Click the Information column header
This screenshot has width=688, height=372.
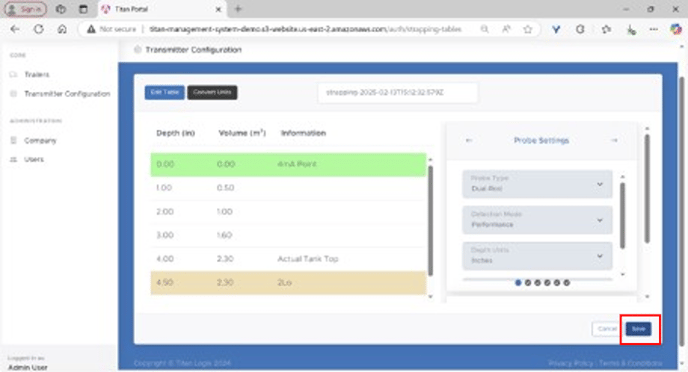tap(303, 133)
